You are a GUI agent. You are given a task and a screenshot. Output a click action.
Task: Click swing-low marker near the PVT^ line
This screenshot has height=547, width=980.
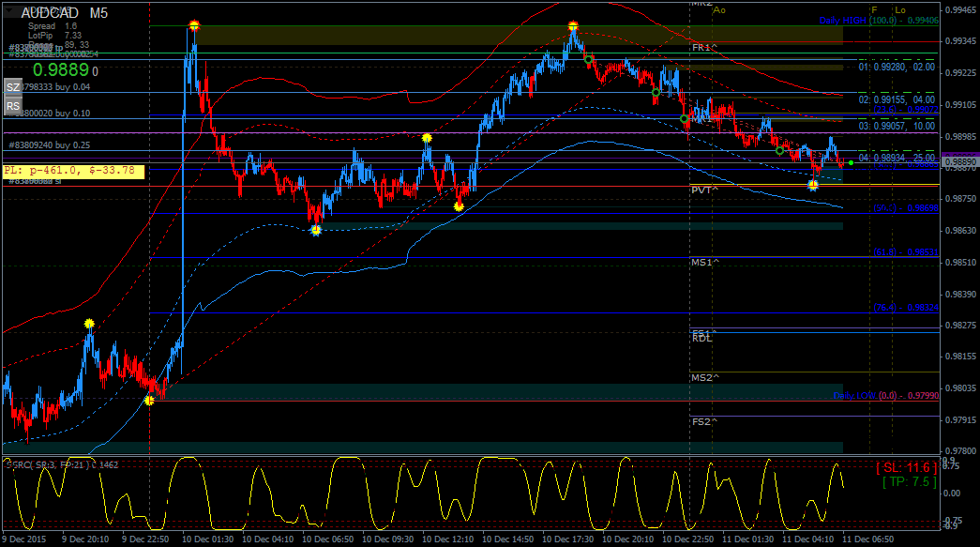point(812,185)
